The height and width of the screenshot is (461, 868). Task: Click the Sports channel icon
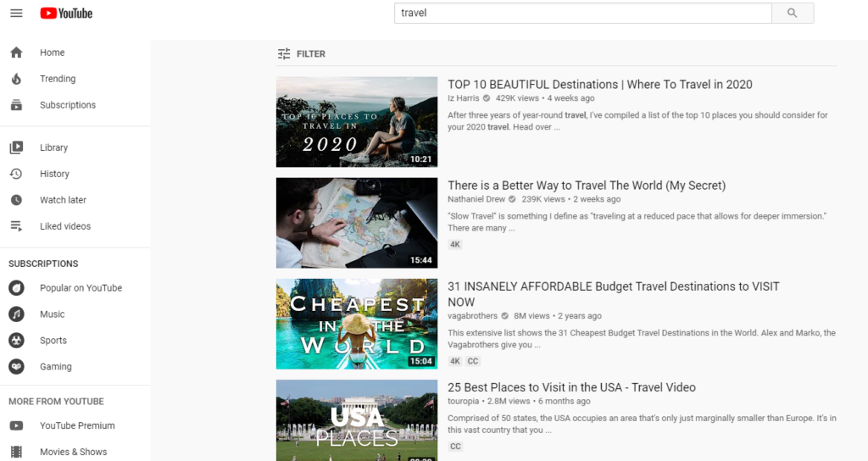coord(17,341)
